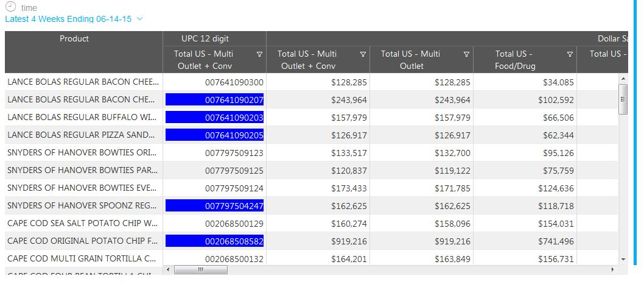
Task: Open the Latest 4 Weeks Ending 06-14-15 selector
Action: tap(68, 19)
